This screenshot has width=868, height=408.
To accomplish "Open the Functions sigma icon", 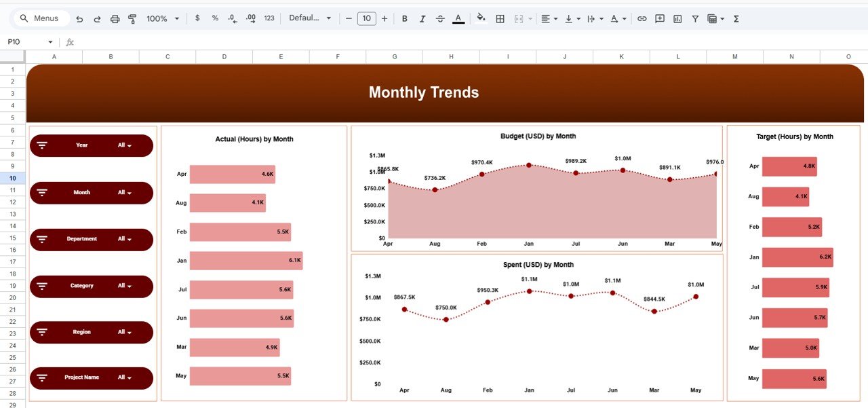I will (x=736, y=18).
